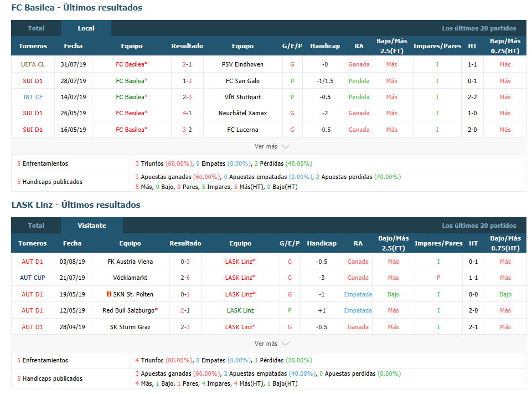The image size is (532, 394).
Task: Expand Ver más under LASK Linz results
Action: (x=272, y=344)
